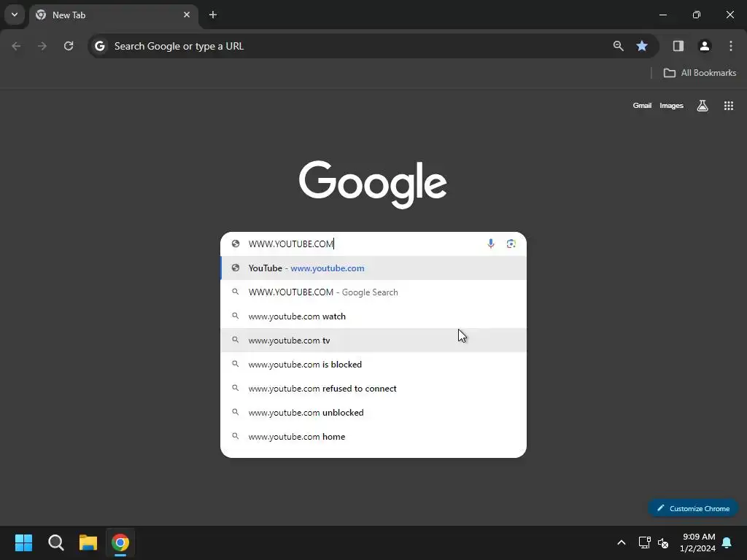Screen dimensions: 747x560
Task: Show hidden system tray icons
Action: click(622, 542)
